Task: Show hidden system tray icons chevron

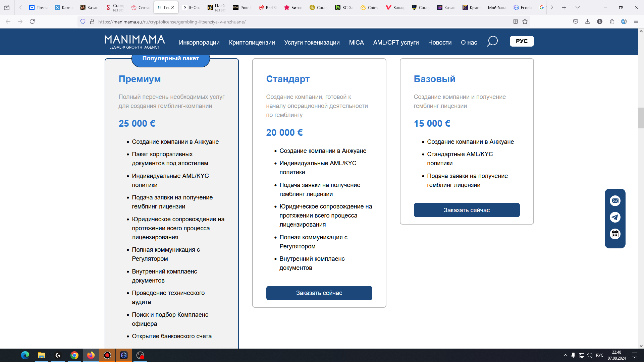Action: (x=565, y=355)
